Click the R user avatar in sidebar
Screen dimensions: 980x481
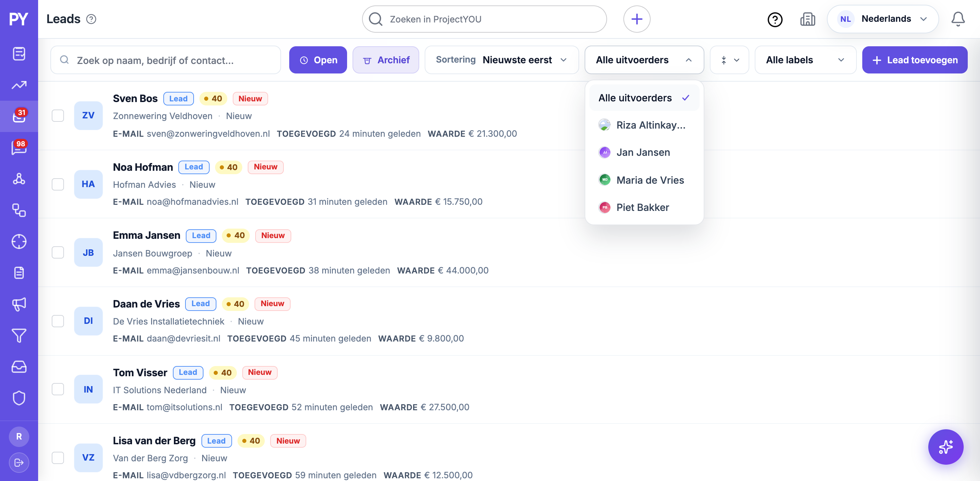(x=19, y=436)
